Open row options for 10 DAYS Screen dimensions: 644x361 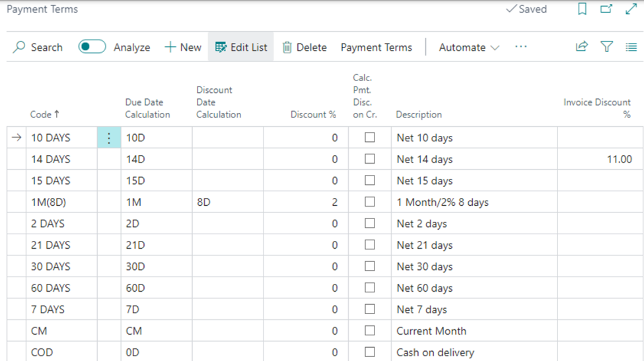[109, 138]
